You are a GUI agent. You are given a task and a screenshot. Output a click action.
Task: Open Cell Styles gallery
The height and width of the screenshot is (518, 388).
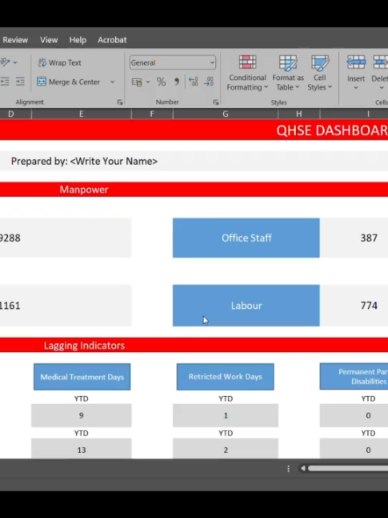[x=320, y=73]
